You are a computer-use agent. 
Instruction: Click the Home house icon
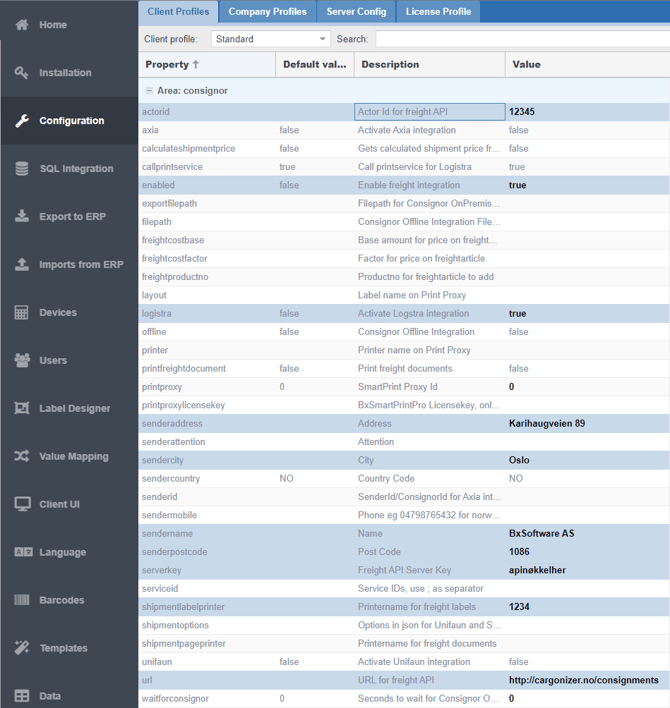pos(22,25)
